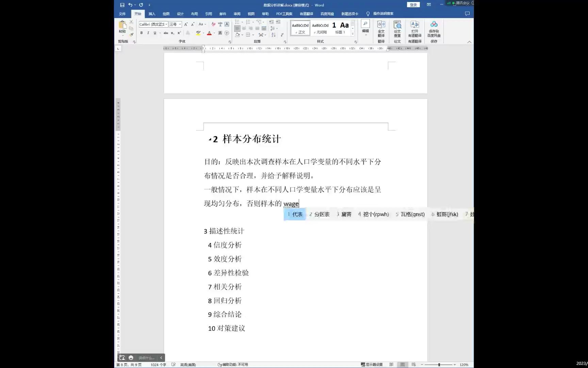
Task: Run 论文查重 paper plagiarism check
Action: (397, 29)
